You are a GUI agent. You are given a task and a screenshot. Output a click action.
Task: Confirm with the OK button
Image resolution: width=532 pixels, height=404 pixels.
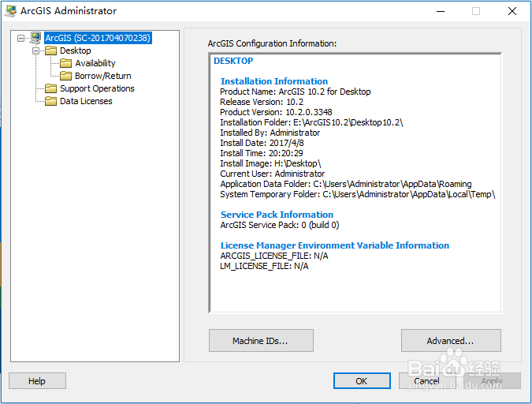pos(362,381)
